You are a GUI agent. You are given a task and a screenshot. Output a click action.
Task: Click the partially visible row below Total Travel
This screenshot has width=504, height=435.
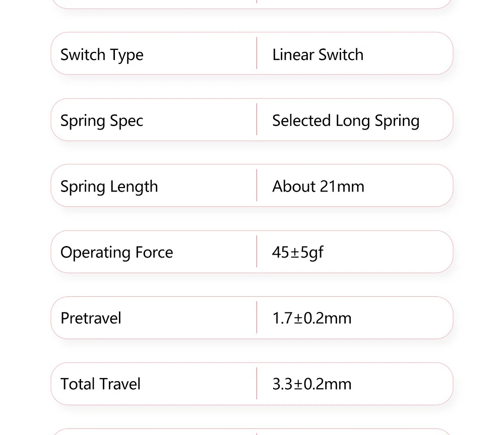pos(252,431)
